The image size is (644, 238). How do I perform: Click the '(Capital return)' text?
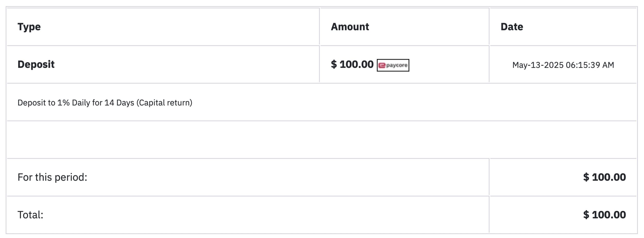pos(164,103)
